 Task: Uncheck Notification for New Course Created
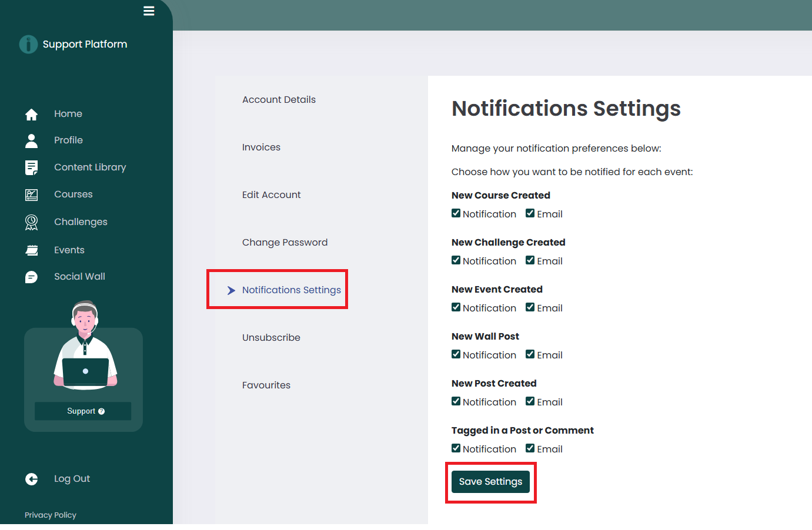coord(456,213)
